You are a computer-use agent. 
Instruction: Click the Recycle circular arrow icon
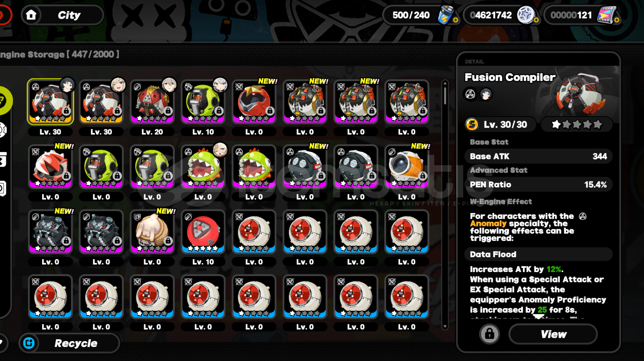tap(29, 343)
